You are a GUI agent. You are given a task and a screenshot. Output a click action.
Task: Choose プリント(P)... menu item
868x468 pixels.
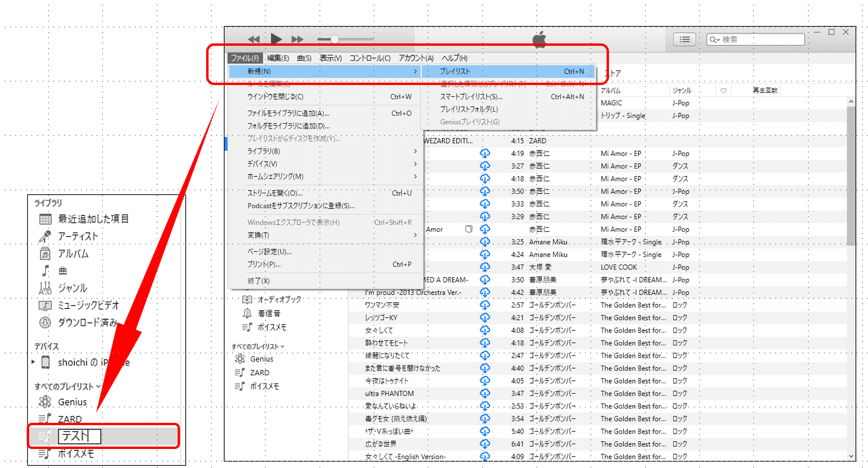[x=326, y=264]
